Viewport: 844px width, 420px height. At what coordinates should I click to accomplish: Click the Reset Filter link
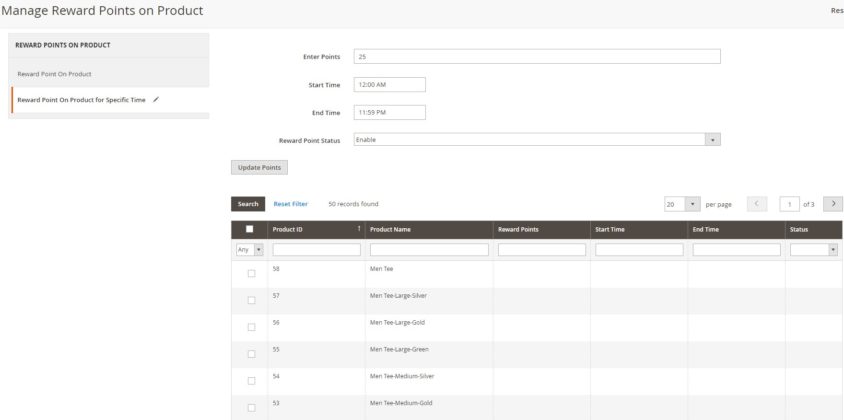coord(291,204)
